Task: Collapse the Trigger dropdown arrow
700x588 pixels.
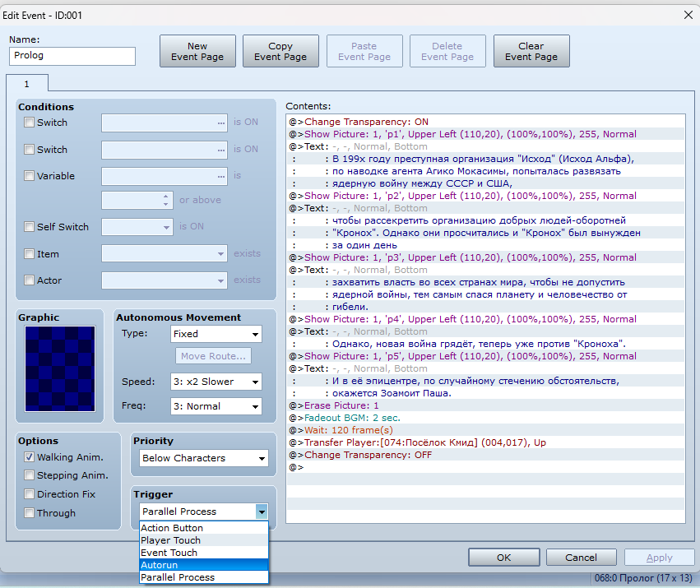Action: tap(262, 512)
